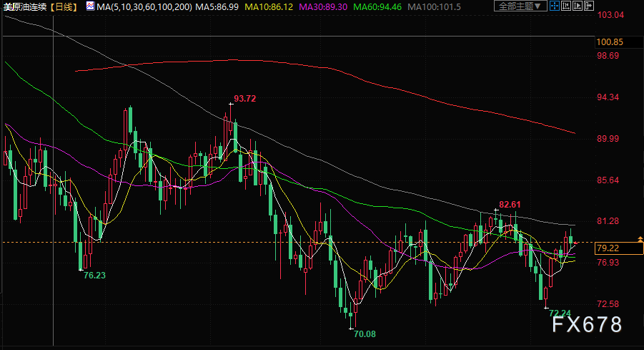This screenshot has width=644, height=350.
Task: Click the 93.72 high price marker
Action: (x=244, y=98)
